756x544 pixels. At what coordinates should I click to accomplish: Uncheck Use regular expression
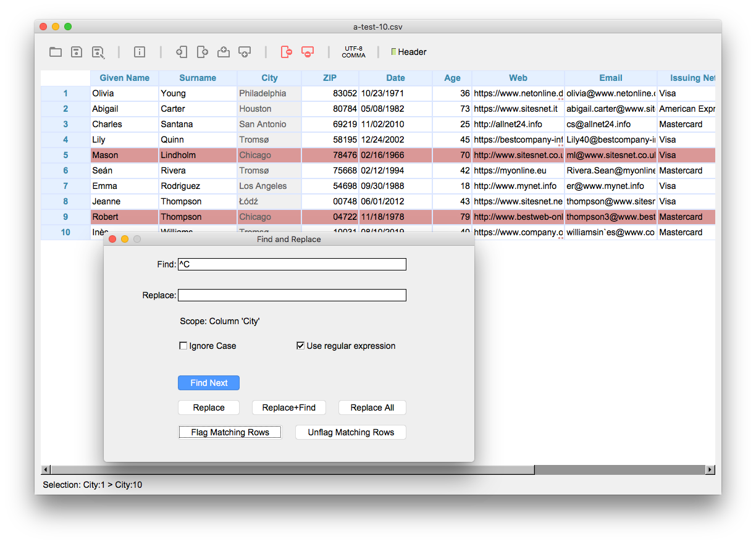(301, 346)
